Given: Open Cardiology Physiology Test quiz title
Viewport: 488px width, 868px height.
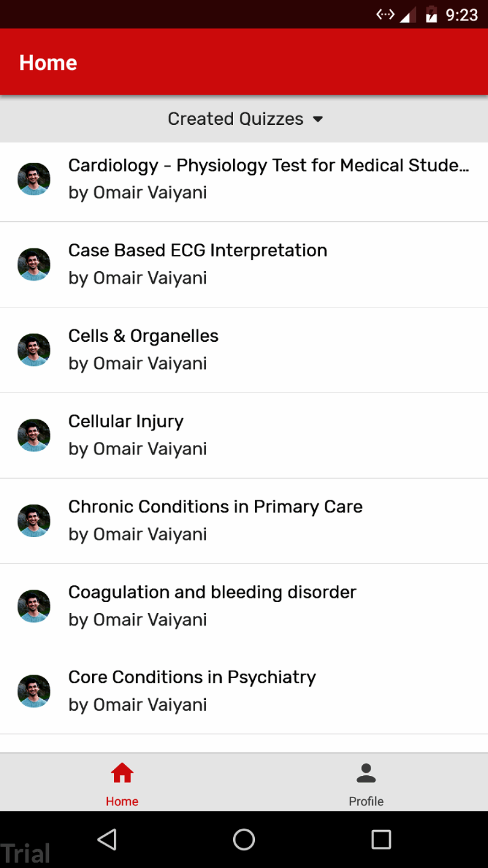Looking at the screenshot, I should pos(268,165).
